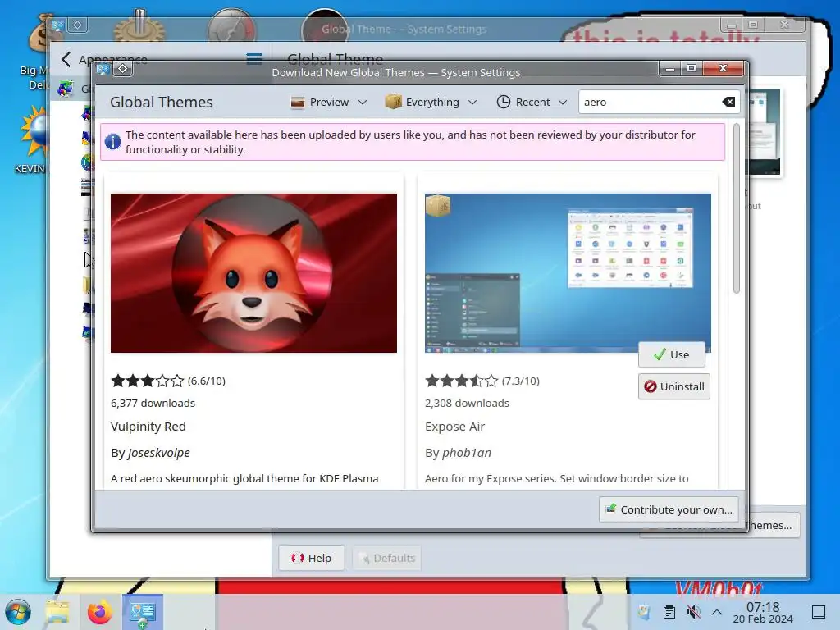The image size is (840, 630).
Task: Use the Expose Air theme
Action: (x=671, y=354)
